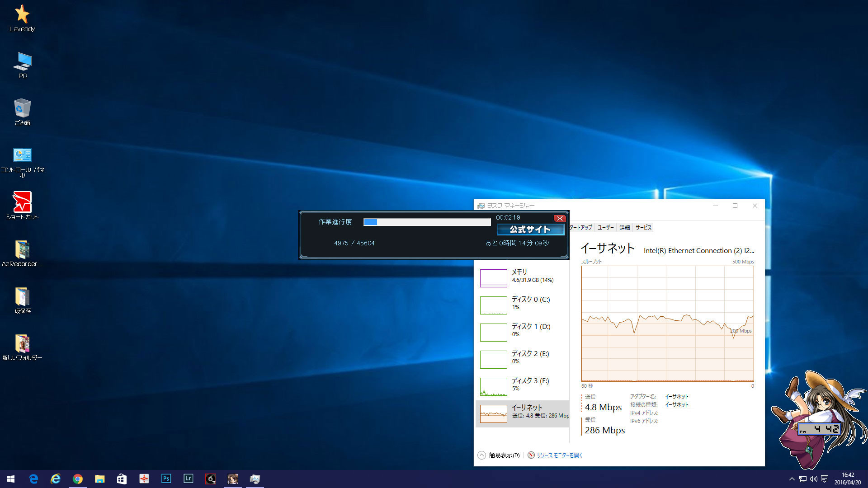Switch to Task Manager in the taskbar
Screen dimensions: 868x488
[255, 479]
